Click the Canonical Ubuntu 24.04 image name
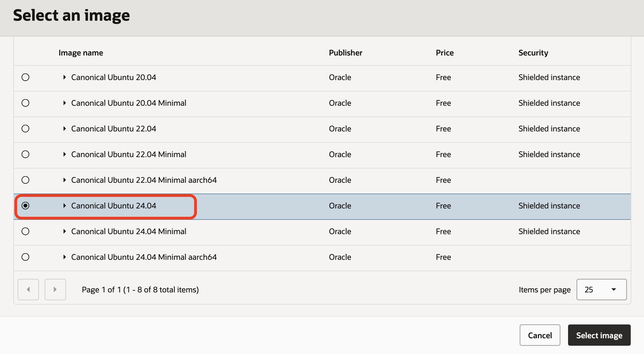644x354 pixels. point(114,206)
